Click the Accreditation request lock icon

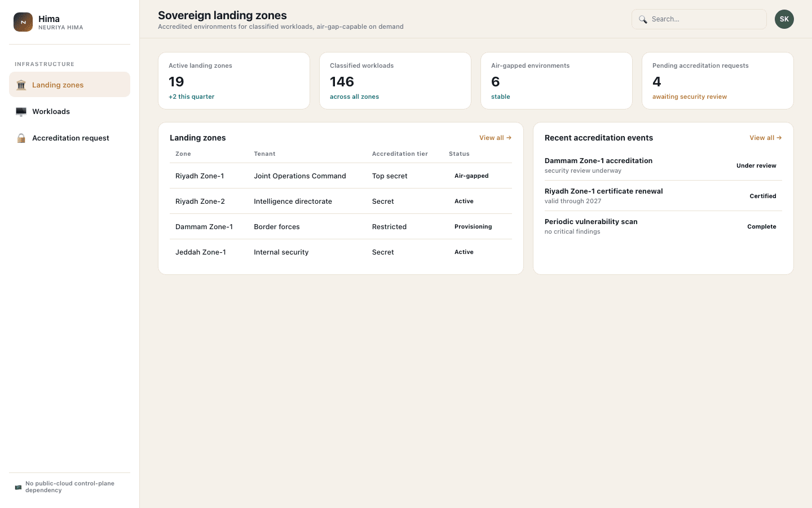point(21,138)
